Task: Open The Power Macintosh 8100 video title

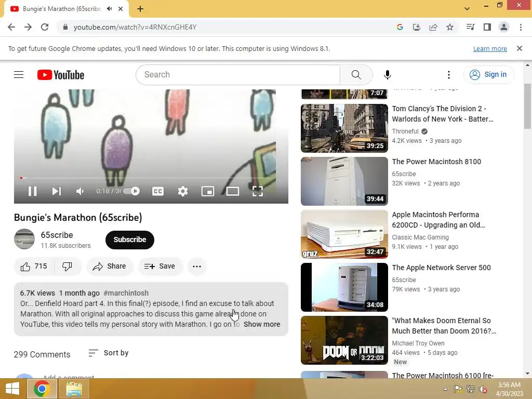Action: 436,162
